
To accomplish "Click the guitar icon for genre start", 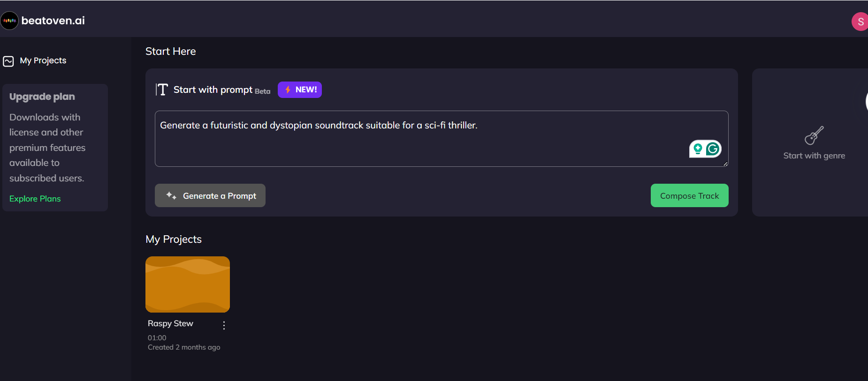I will point(814,135).
